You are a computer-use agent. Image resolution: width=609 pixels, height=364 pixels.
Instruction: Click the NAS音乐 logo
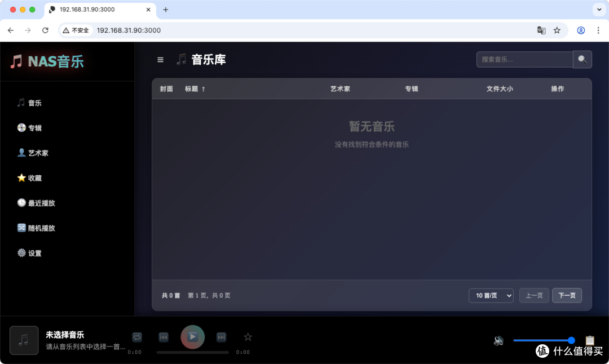pos(47,61)
